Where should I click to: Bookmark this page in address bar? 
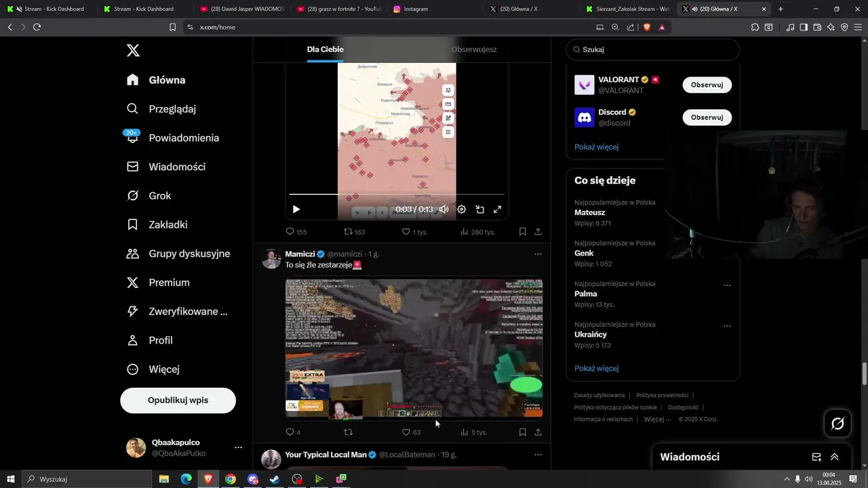pos(172,27)
